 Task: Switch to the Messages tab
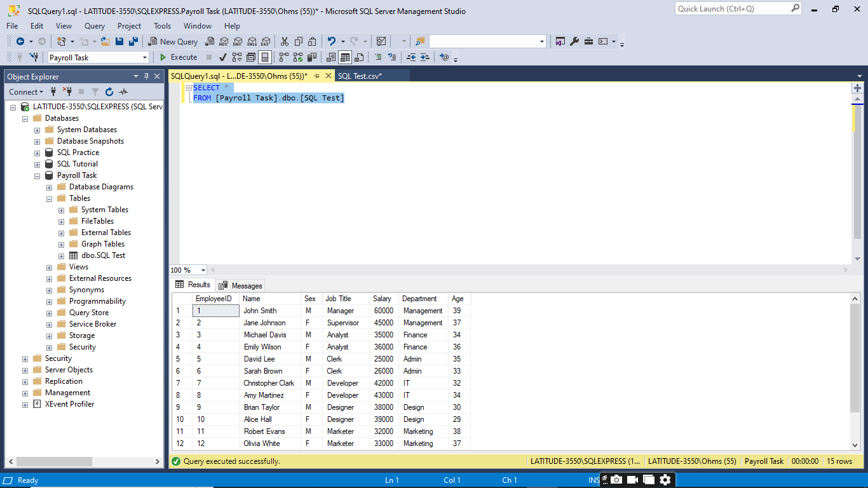(241, 285)
